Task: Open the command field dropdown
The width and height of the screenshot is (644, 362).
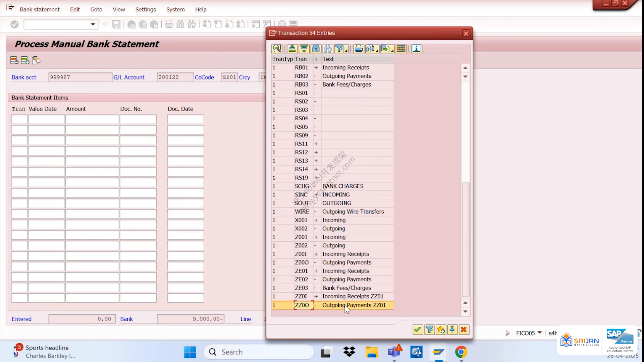Action: [93, 24]
